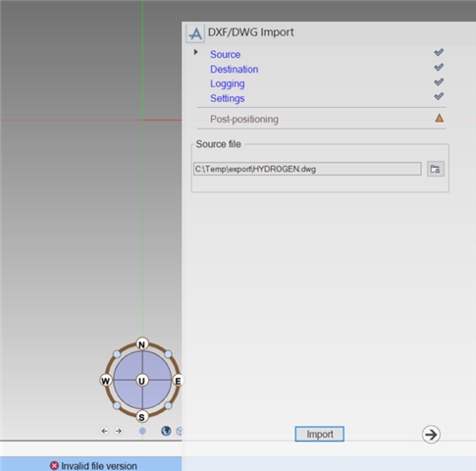Expand the Source section triangle
Image resolution: width=476 pixels, height=471 pixels.
tap(195, 52)
